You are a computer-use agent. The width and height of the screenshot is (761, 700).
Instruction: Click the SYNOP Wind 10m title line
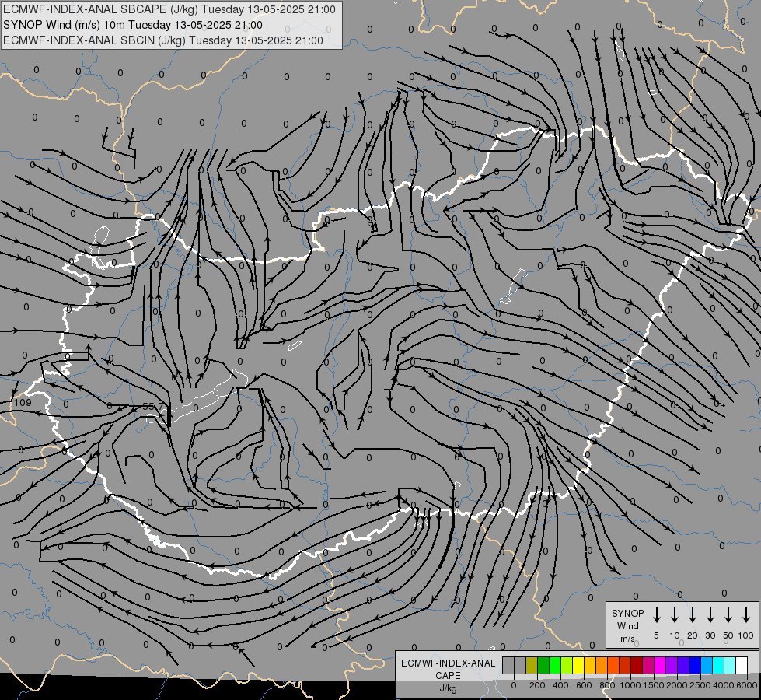tap(133, 25)
